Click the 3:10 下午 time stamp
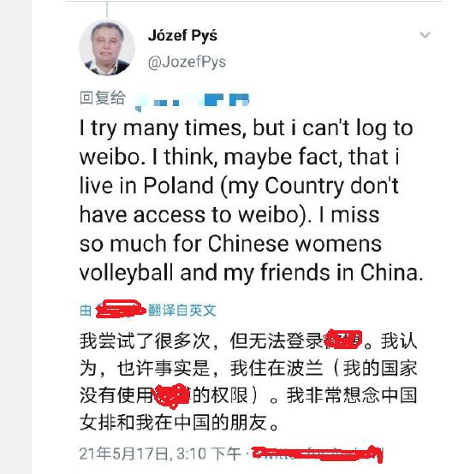Viewport: 476px width, 474px height. (x=209, y=454)
